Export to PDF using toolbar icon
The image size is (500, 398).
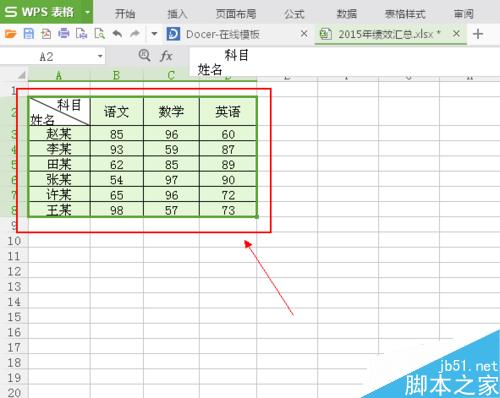(x=46, y=34)
